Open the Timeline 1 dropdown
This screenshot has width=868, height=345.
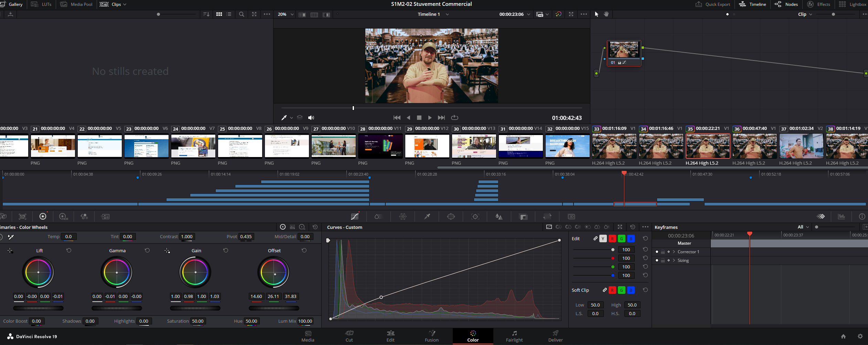pyautogui.click(x=447, y=14)
